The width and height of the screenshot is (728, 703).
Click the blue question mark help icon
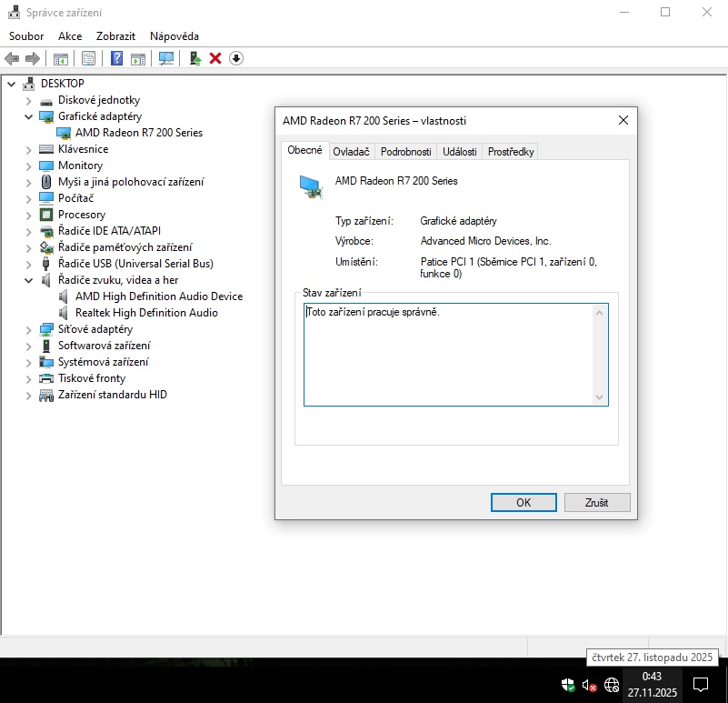click(116, 58)
